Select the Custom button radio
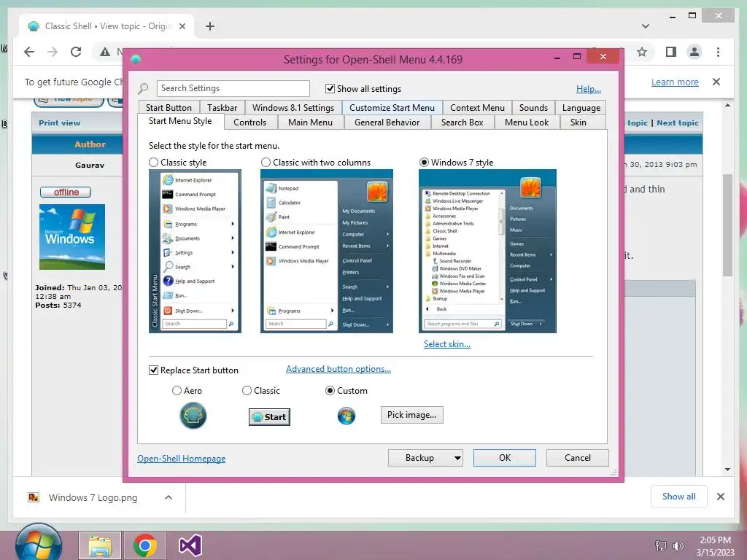Image resolution: width=747 pixels, height=560 pixels. coord(330,391)
